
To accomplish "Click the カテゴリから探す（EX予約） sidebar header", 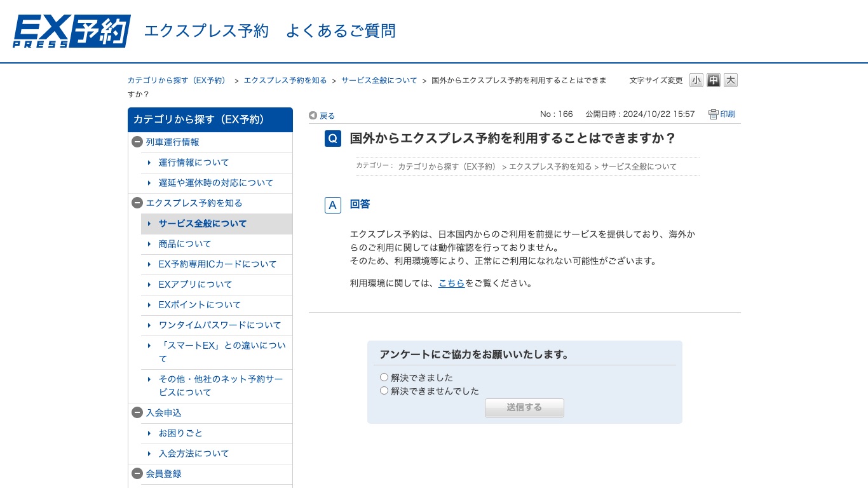I will pos(210,119).
